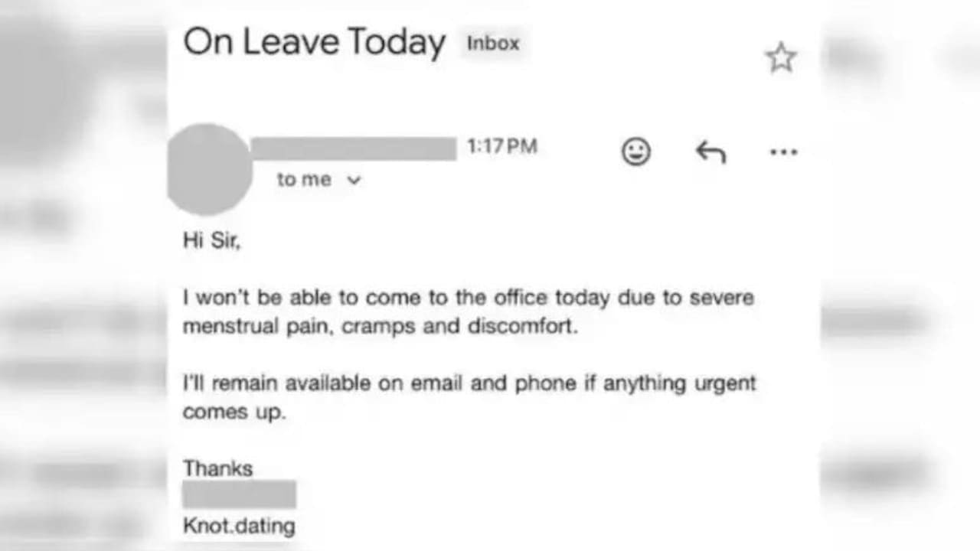Click the 'to me' recipient text
The height and width of the screenshot is (551, 980).
click(x=305, y=180)
